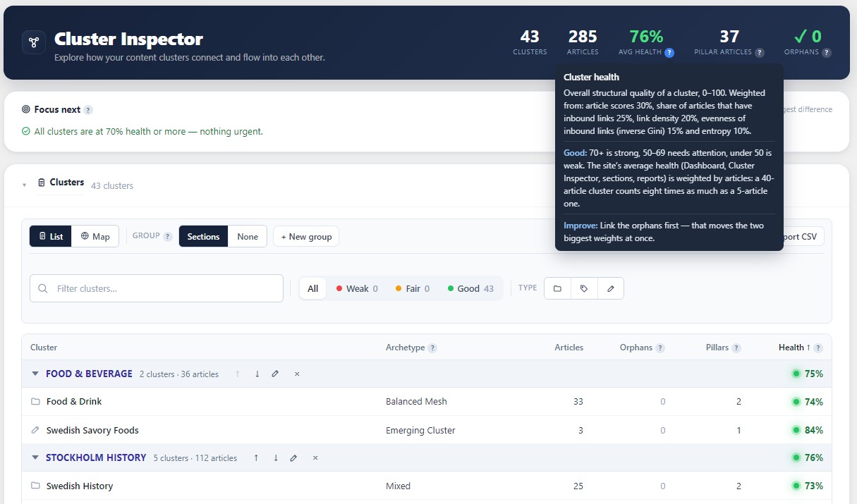The image size is (857, 504).
Task: Click the Mixed archetype cell
Action: [398, 486]
